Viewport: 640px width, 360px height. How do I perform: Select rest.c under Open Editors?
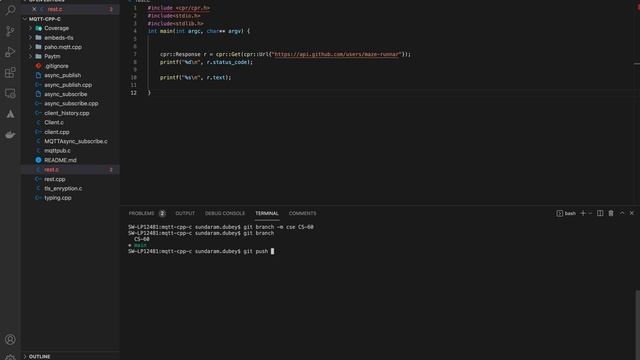70,9
